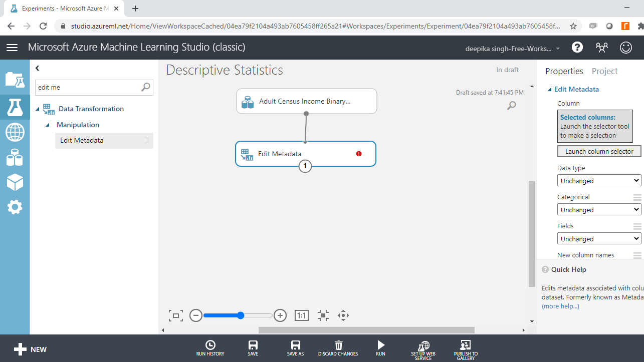Open the Categorical dropdown
Viewport: 644px width, 362px height.
click(x=599, y=210)
